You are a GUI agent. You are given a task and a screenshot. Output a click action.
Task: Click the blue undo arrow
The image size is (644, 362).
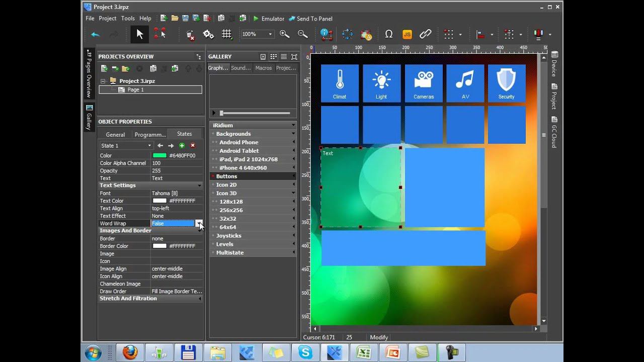[x=95, y=34]
